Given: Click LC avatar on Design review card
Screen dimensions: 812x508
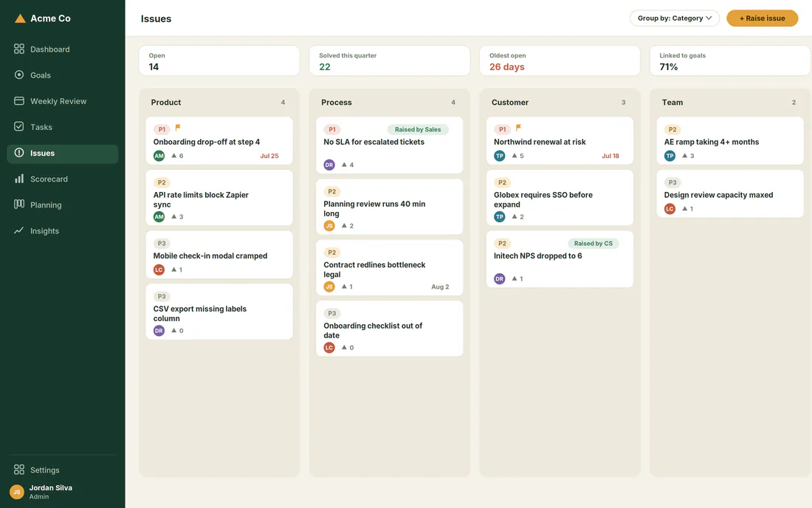Looking at the screenshot, I should point(670,209).
